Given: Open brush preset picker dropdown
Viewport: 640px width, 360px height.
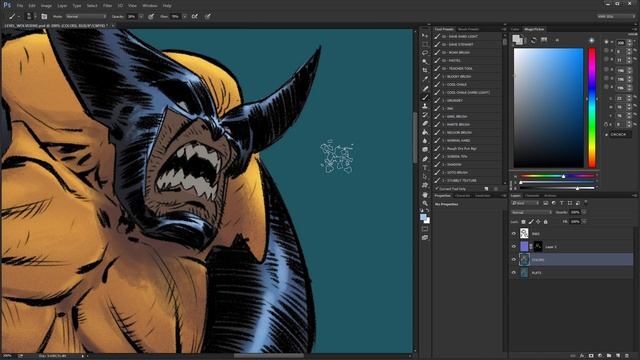Looking at the screenshot, I should click(35, 16).
